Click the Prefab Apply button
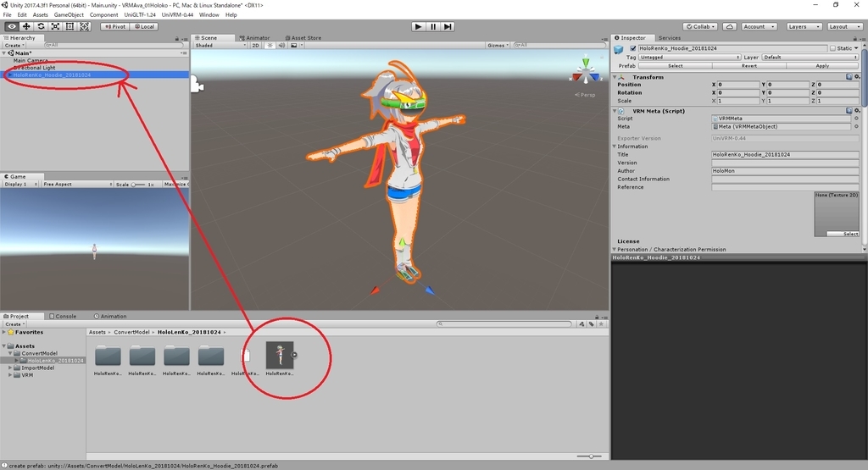The image size is (868, 470). tap(822, 66)
